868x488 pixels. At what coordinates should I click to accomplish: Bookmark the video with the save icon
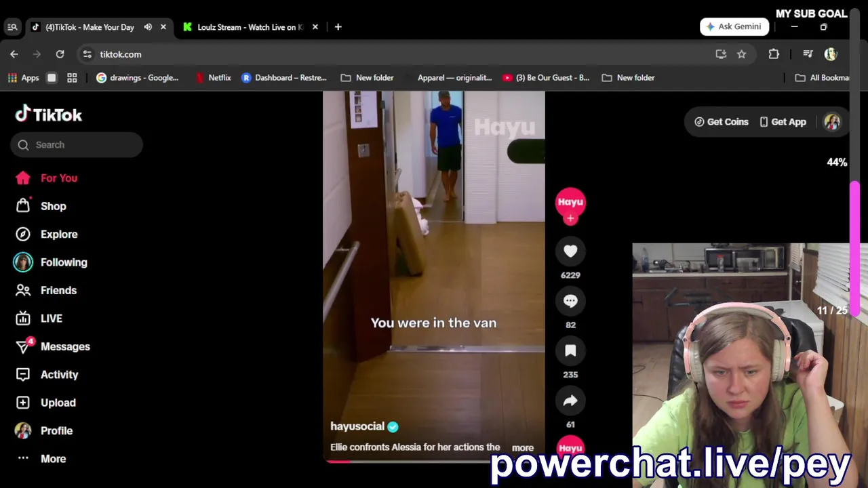[x=570, y=350]
